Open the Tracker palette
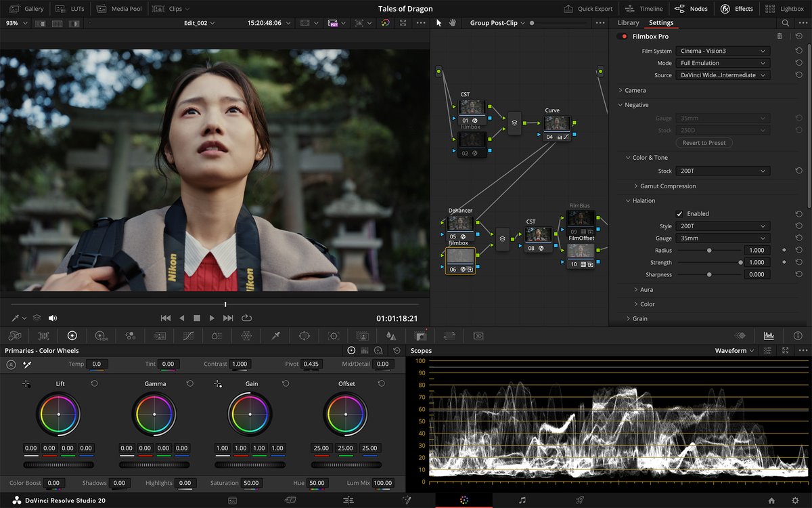The image size is (812, 508). (x=334, y=335)
